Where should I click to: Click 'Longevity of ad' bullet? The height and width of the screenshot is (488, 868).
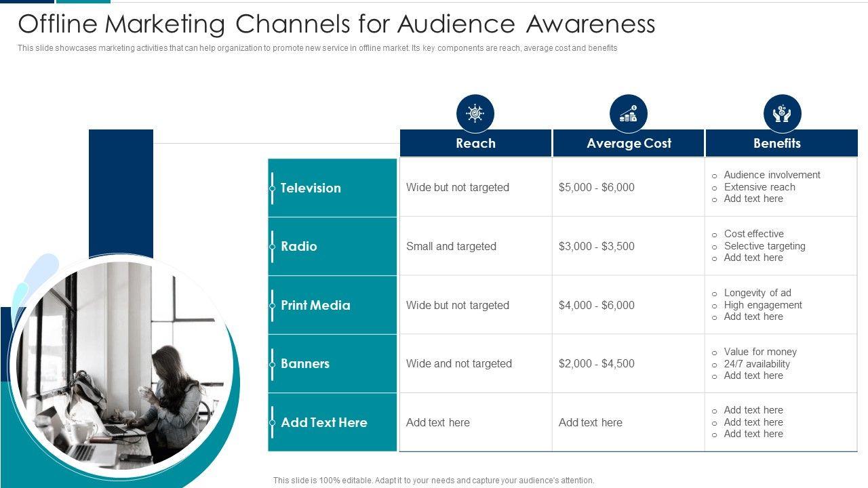757,293
